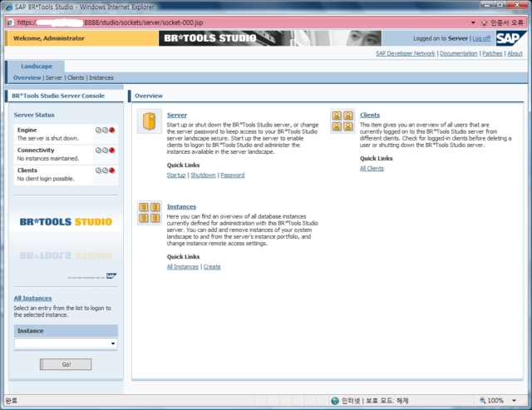The height and width of the screenshot is (410, 532).
Task: Click the red Connectivity status light
Action: pos(112,151)
